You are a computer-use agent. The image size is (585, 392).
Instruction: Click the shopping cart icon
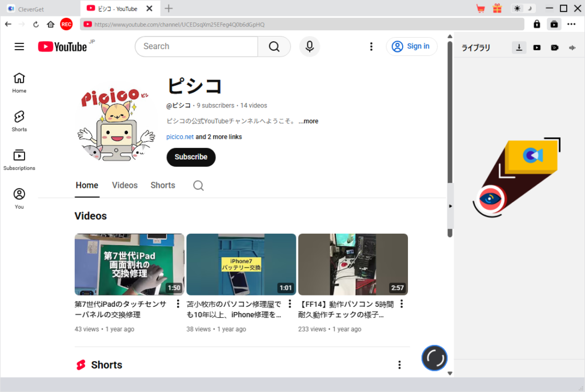pos(480,9)
